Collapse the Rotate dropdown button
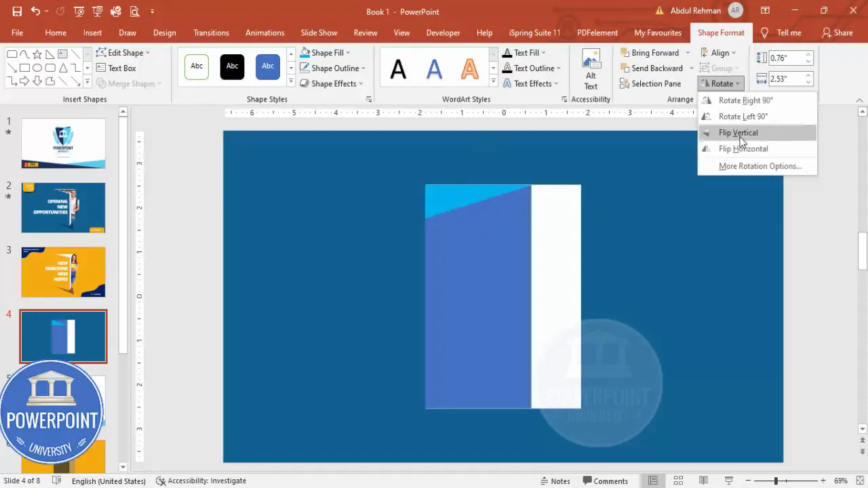This screenshot has width=868, height=488. pos(721,83)
